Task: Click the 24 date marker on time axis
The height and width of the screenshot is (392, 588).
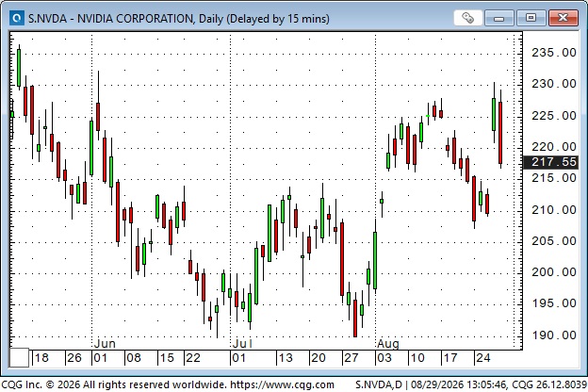Action: (483, 358)
